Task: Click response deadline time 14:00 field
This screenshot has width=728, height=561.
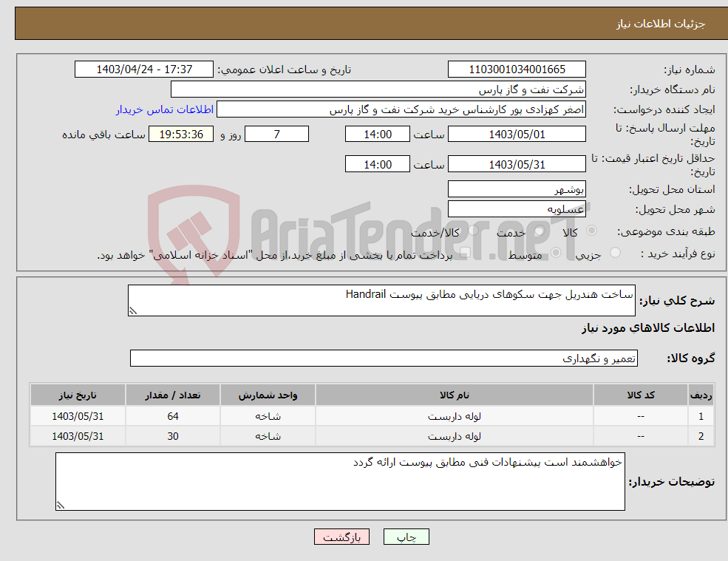Action: tap(378, 135)
